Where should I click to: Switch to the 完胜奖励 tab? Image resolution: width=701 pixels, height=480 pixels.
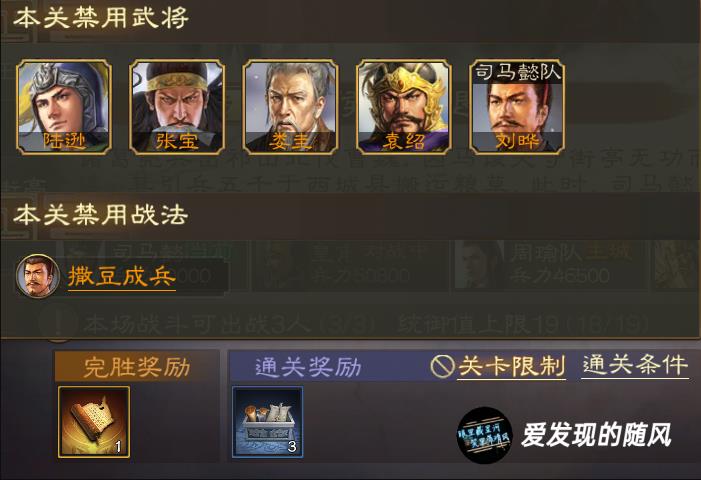pyautogui.click(x=137, y=366)
